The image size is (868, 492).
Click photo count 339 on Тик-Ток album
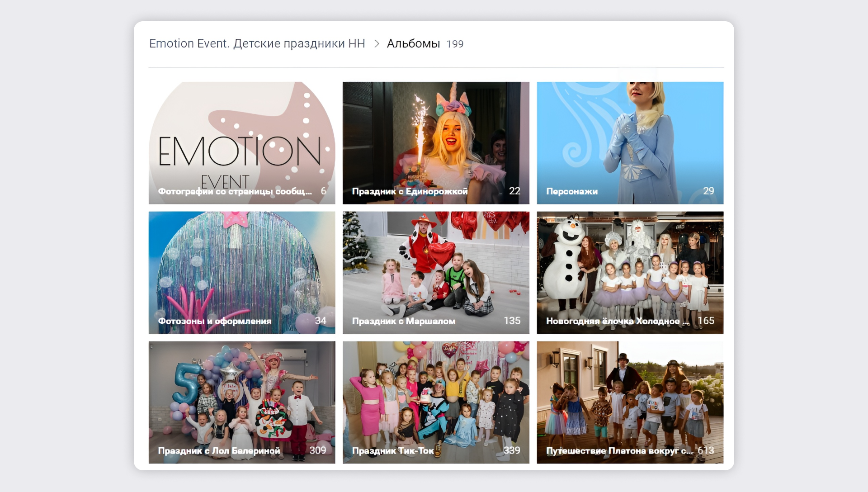(512, 450)
